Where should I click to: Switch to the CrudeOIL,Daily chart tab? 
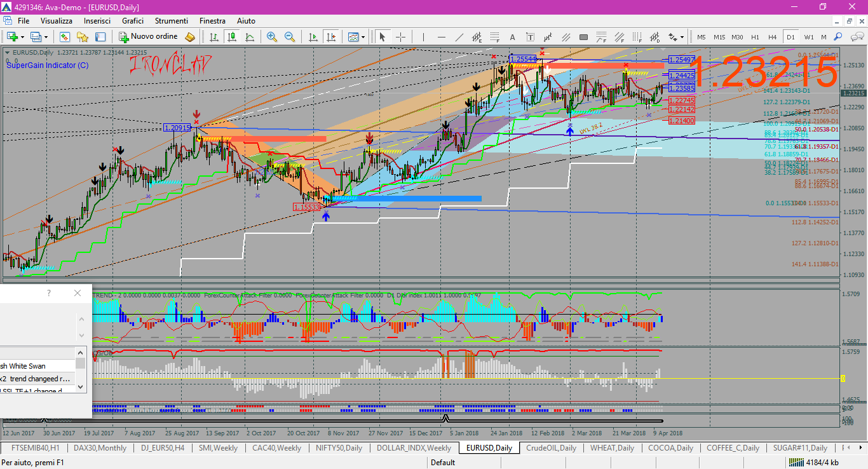pyautogui.click(x=551, y=448)
